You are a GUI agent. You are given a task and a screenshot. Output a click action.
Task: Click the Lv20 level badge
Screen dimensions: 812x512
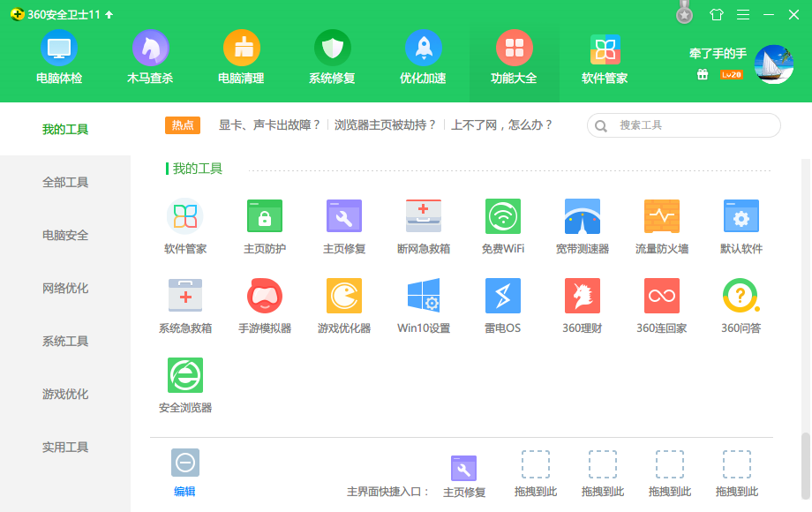click(x=731, y=74)
